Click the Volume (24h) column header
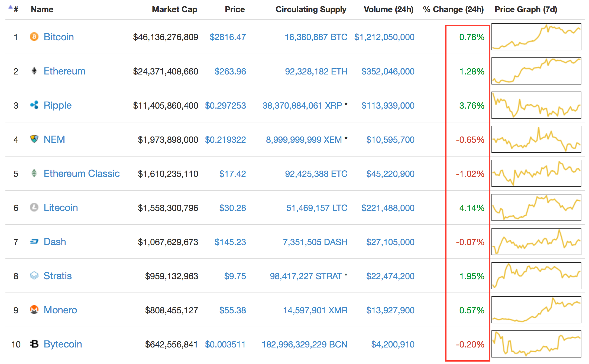This screenshot has height=364, width=589. point(388,9)
